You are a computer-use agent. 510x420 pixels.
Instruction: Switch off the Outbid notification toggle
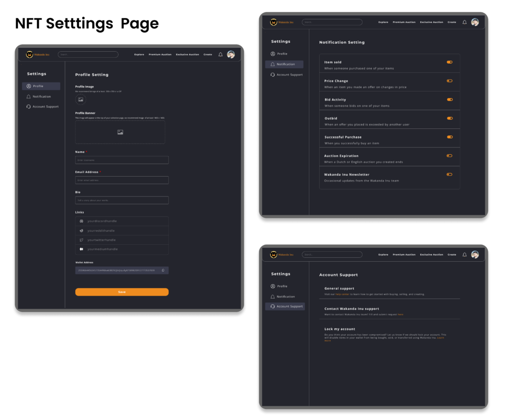pos(450,118)
